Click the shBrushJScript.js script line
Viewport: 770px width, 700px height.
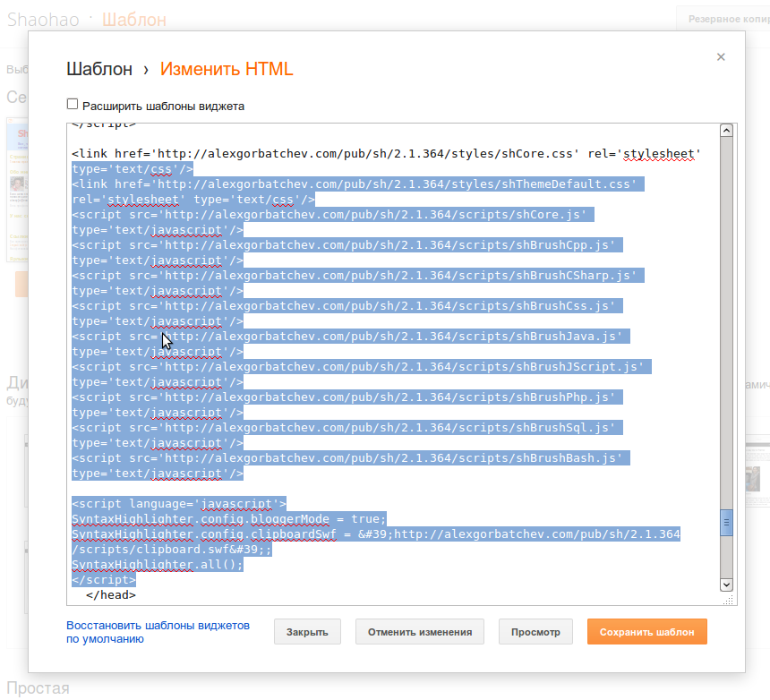[x=362, y=367]
